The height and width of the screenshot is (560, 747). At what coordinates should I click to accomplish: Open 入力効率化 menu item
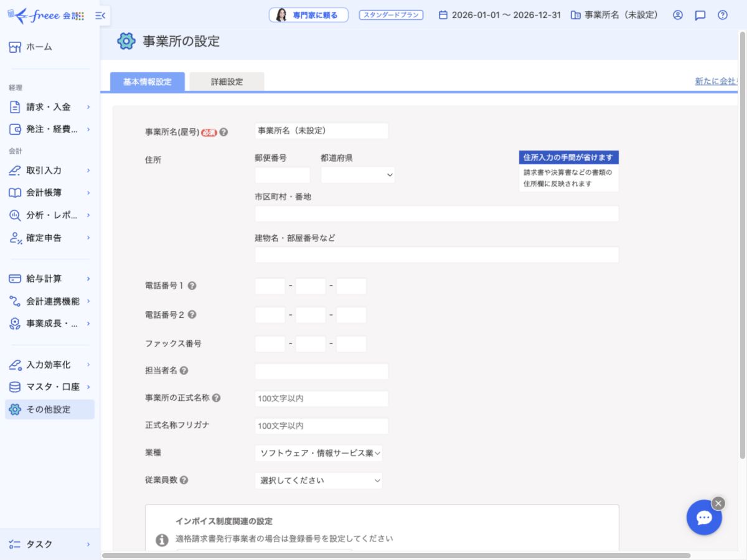[50, 365]
